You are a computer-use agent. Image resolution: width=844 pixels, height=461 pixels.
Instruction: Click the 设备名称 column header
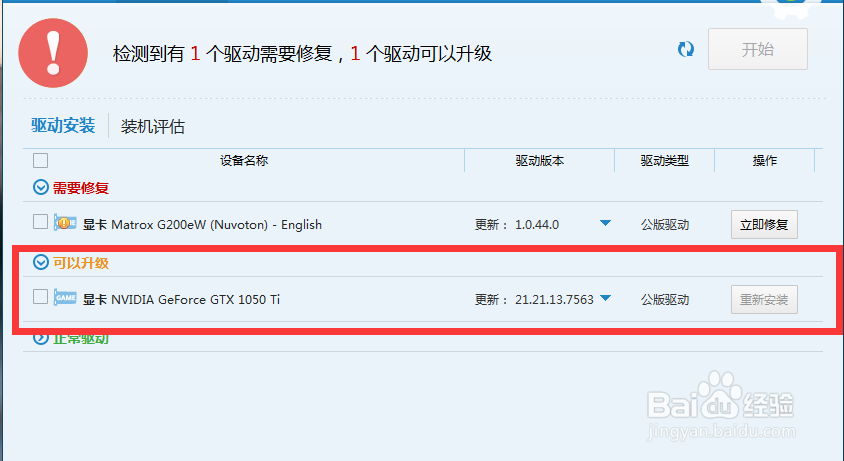(244, 160)
